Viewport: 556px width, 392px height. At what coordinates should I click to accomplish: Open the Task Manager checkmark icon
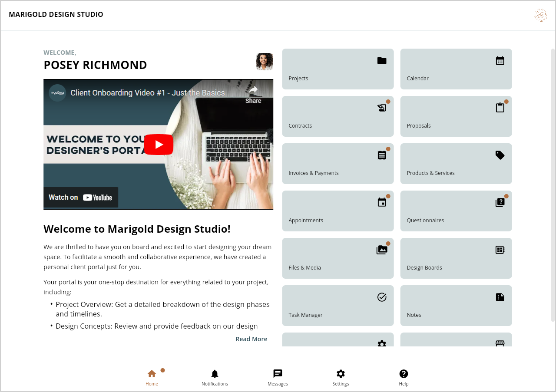pyautogui.click(x=382, y=297)
